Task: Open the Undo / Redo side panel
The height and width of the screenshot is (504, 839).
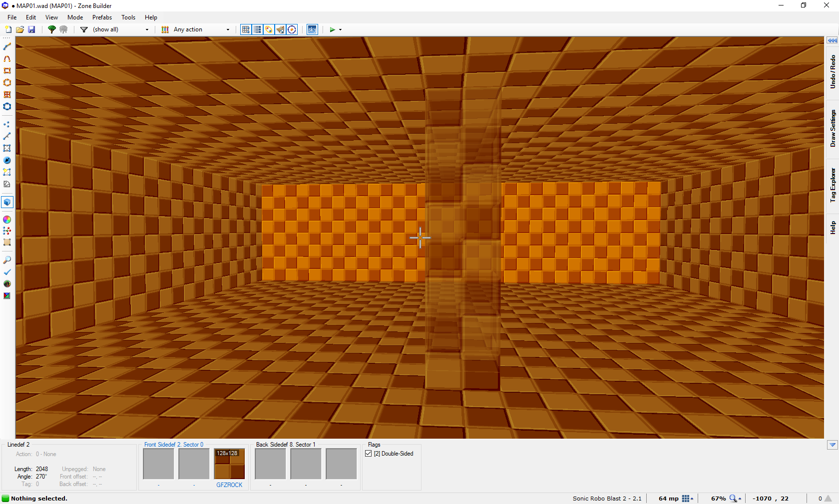Action: 833,71
